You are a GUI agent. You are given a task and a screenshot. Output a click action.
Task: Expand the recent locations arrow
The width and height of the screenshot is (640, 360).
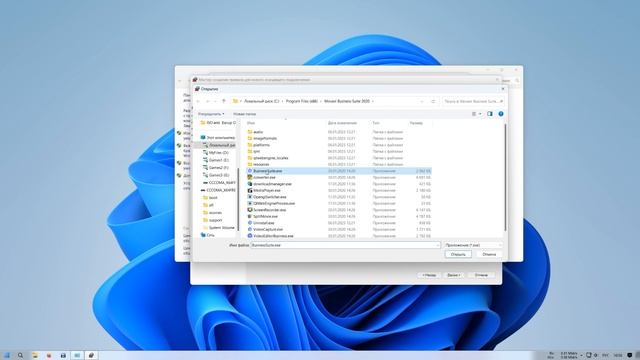click(x=215, y=101)
